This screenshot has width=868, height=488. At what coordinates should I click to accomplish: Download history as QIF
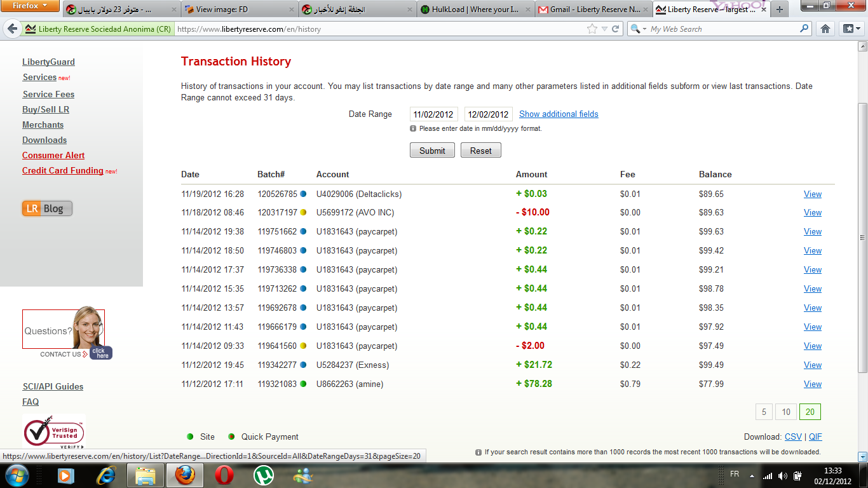click(815, 437)
